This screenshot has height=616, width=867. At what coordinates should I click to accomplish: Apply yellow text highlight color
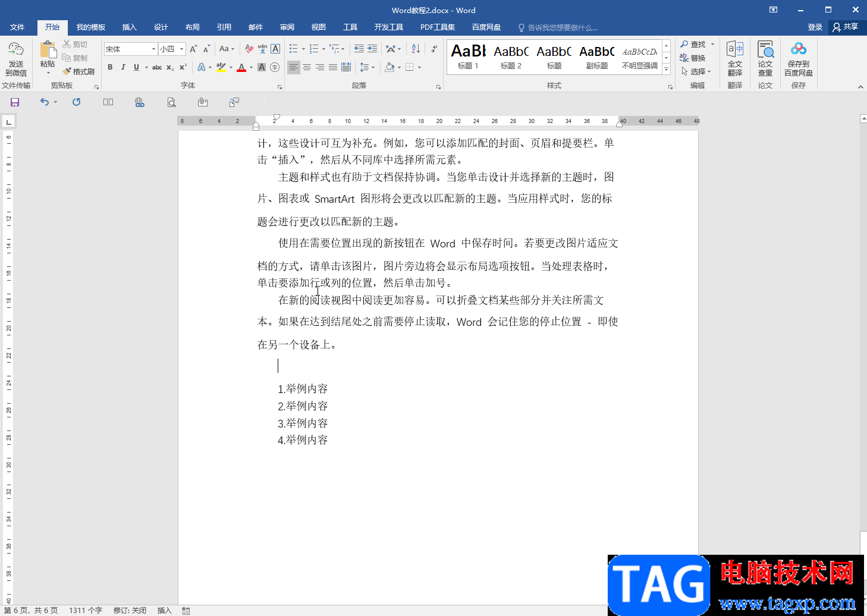tap(221, 67)
